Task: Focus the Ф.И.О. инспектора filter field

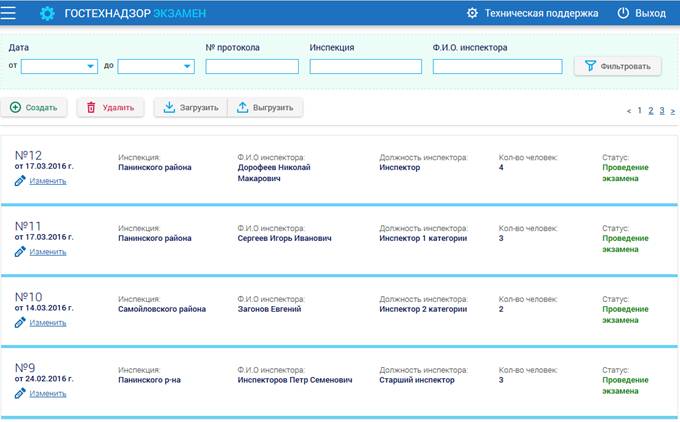Action: point(497,66)
